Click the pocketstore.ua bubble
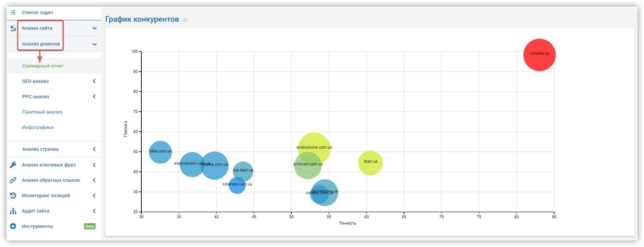644x247 pixels. (x=325, y=192)
